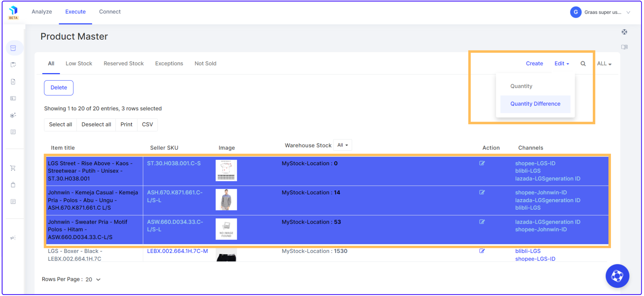The image size is (644, 296).
Task: Click the Seller SKU column header
Action: tap(164, 148)
